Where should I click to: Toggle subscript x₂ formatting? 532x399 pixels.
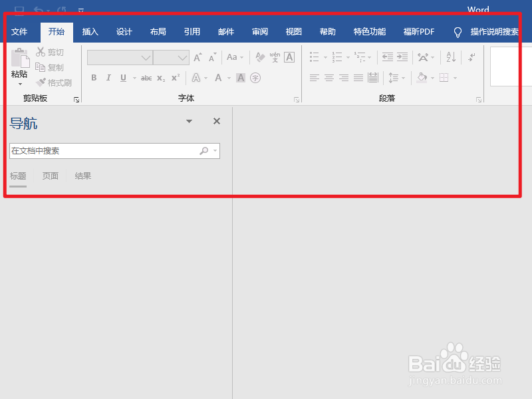(x=161, y=78)
